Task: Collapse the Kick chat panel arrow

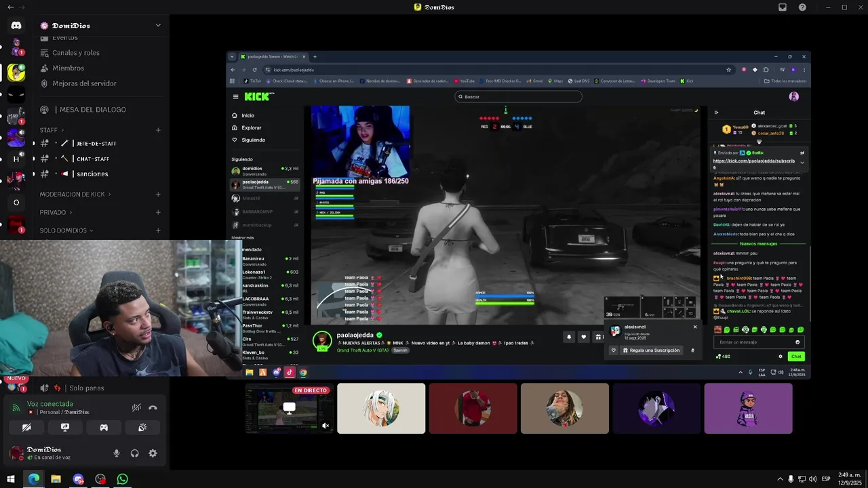Action: coord(716,113)
